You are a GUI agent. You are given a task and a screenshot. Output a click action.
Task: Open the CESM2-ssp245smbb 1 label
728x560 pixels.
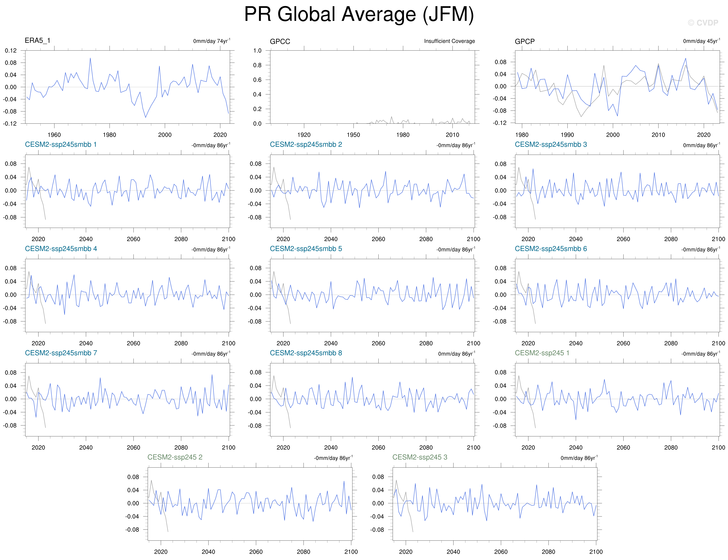61,145
